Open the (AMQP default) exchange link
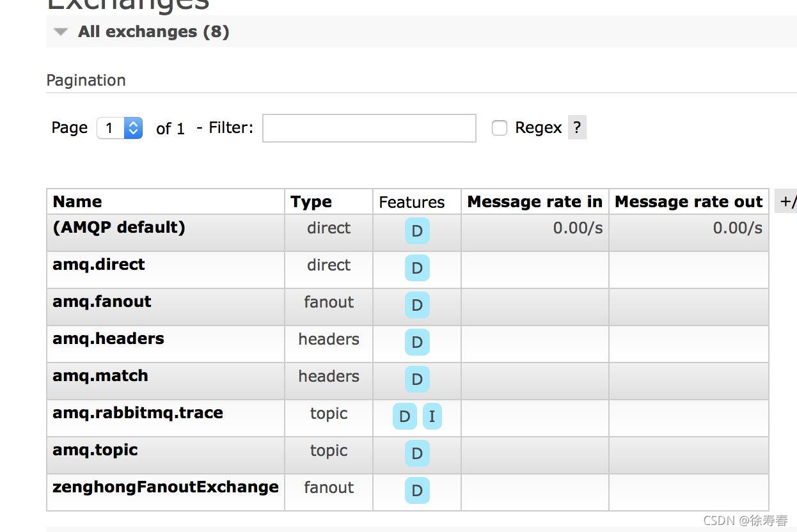Image resolution: width=797 pixels, height=532 pixels. pos(119,228)
